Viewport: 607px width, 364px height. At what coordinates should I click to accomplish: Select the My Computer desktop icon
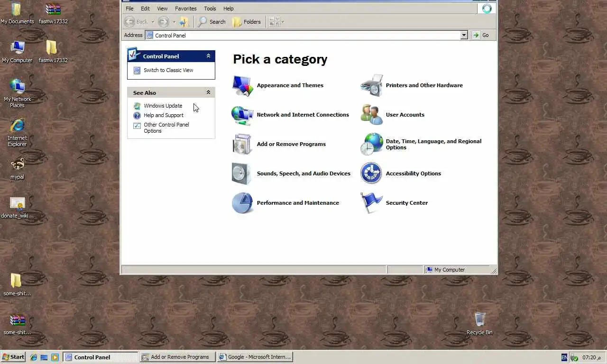(x=17, y=52)
